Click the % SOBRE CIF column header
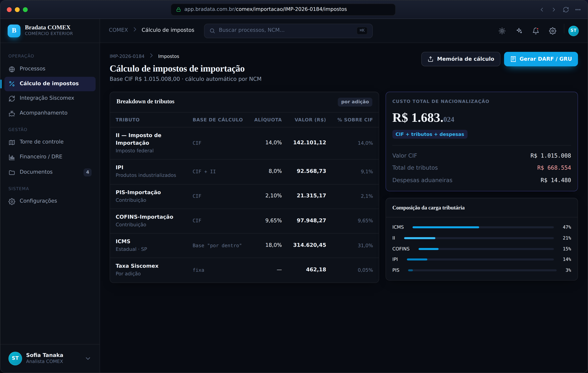Image resolution: width=588 pixels, height=373 pixels. click(355, 120)
